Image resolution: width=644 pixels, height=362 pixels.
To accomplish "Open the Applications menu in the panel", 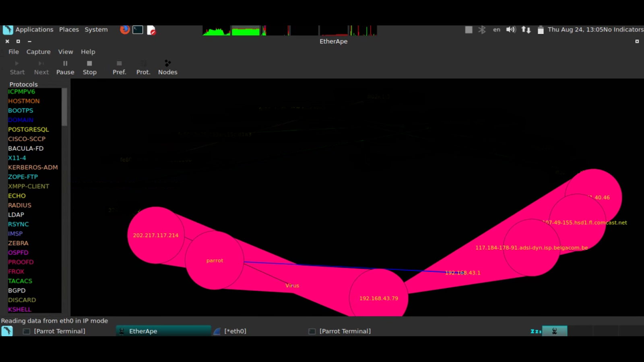I will tap(34, 29).
